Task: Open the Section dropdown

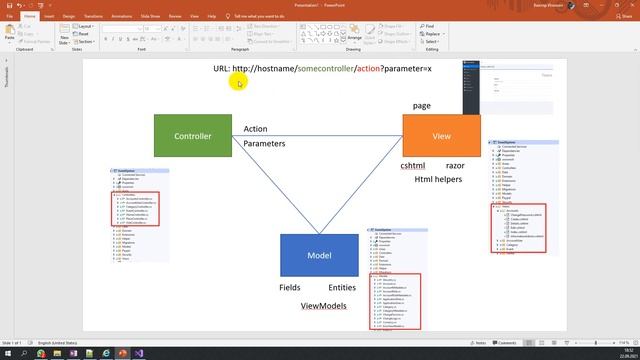Action: coord(84,42)
